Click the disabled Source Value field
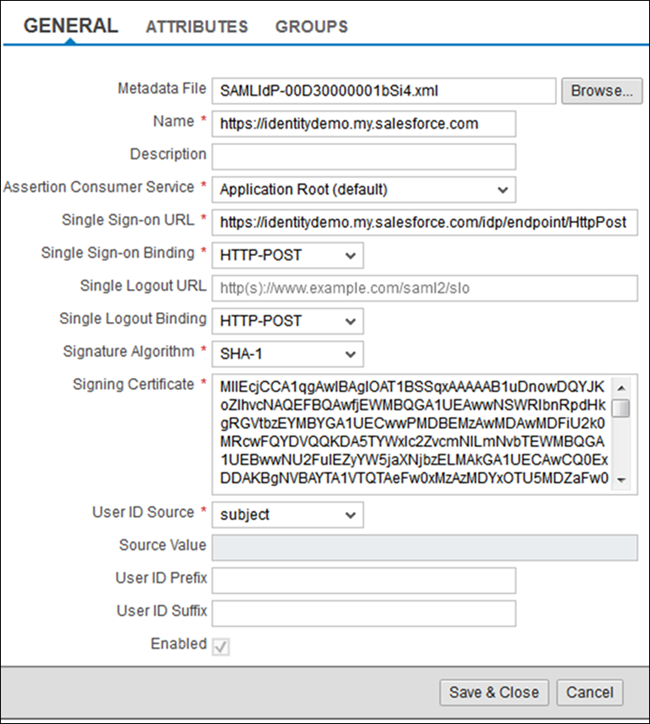This screenshot has height=724, width=650. pos(425,548)
